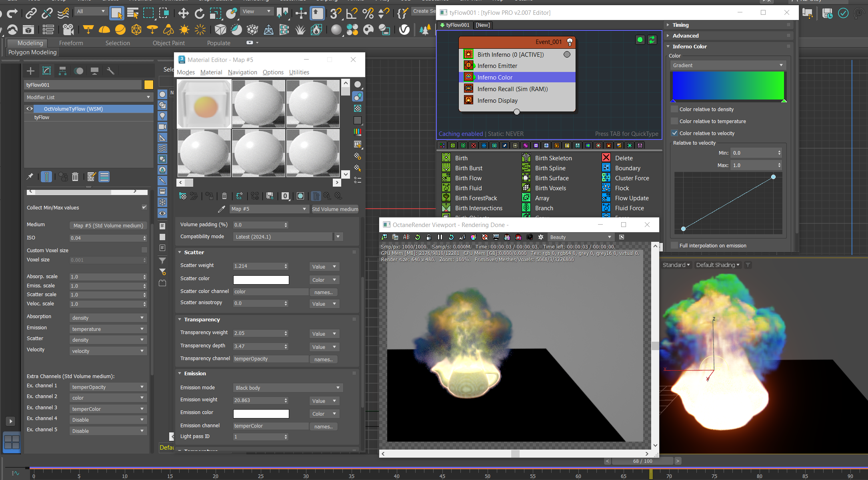
Task: Toggle the Angle Snap icon
Action: coord(352,13)
